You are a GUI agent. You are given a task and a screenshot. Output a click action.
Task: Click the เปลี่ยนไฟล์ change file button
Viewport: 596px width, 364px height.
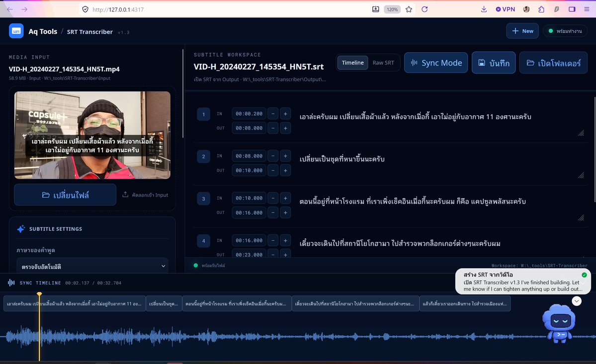point(65,195)
